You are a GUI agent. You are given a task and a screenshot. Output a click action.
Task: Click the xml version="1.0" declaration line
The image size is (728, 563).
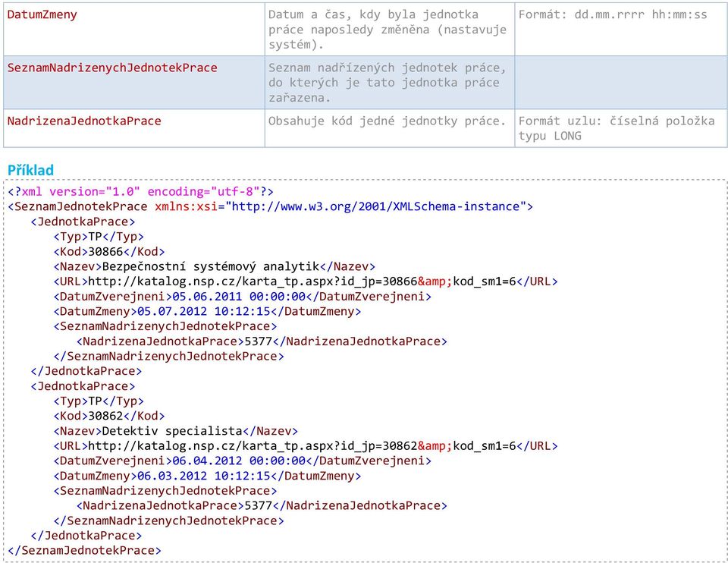click(141, 191)
